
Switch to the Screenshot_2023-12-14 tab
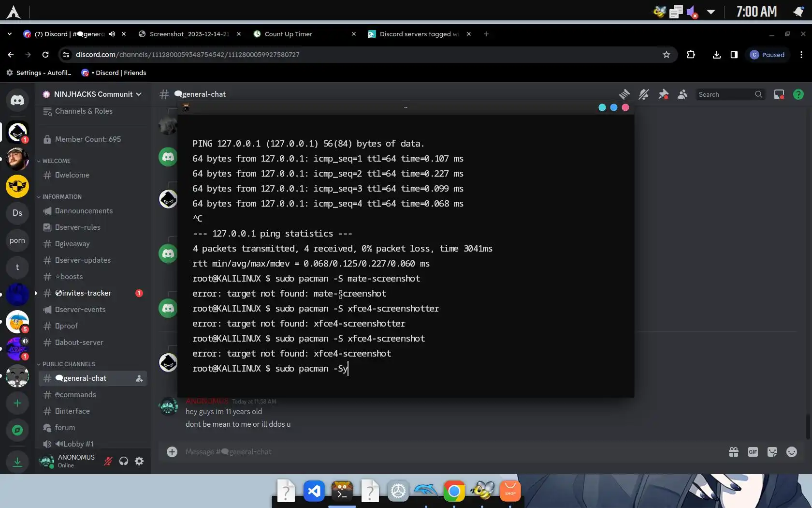coord(189,34)
